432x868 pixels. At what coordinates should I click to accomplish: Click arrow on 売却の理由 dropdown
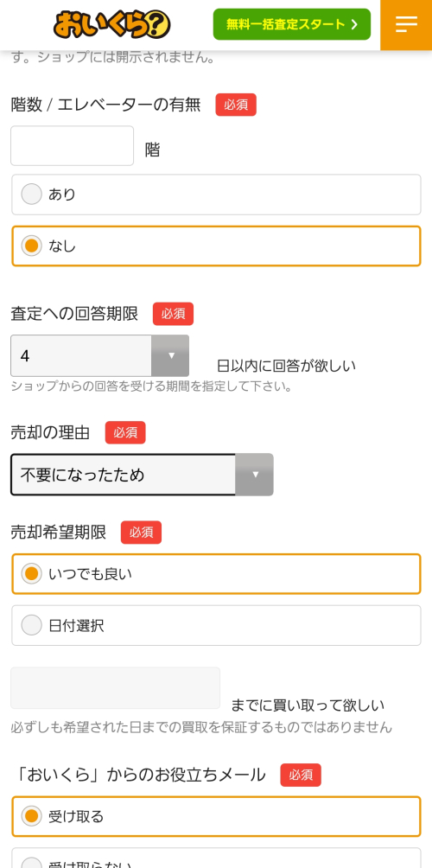coord(254,475)
